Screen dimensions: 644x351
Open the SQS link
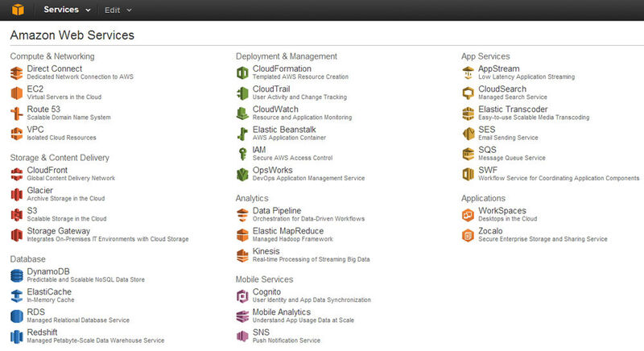[487, 150]
